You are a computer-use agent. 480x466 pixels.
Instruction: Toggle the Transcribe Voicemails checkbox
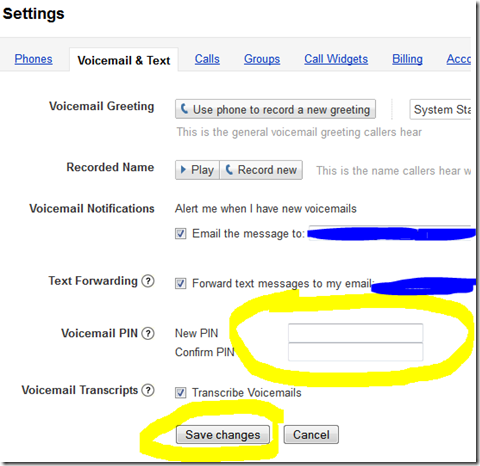[x=181, y=393]
